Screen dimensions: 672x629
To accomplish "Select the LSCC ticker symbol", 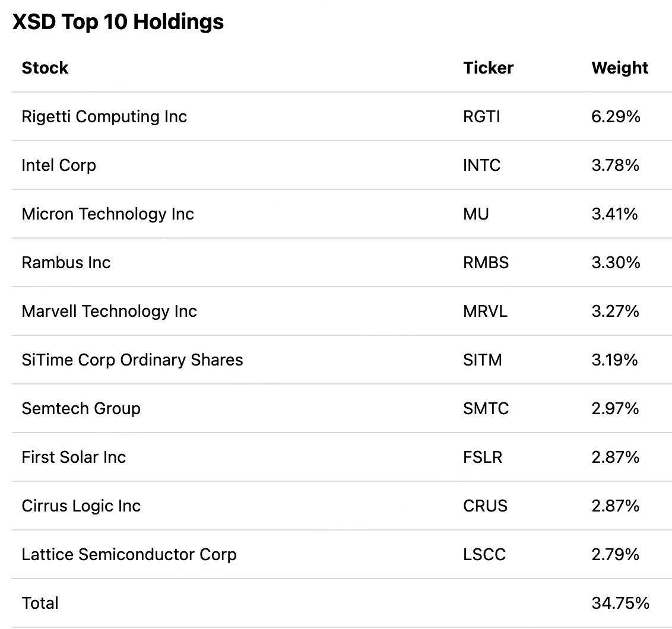I will (484, 554).
